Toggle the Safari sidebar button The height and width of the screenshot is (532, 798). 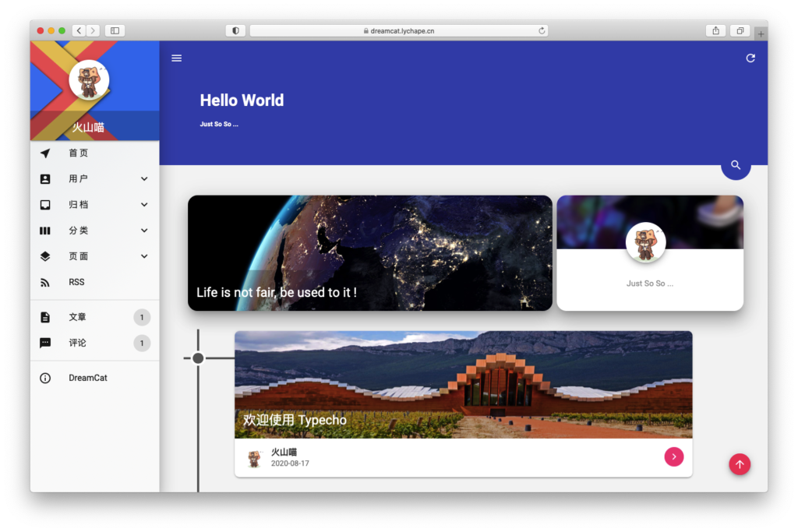(x=115, y=30)
